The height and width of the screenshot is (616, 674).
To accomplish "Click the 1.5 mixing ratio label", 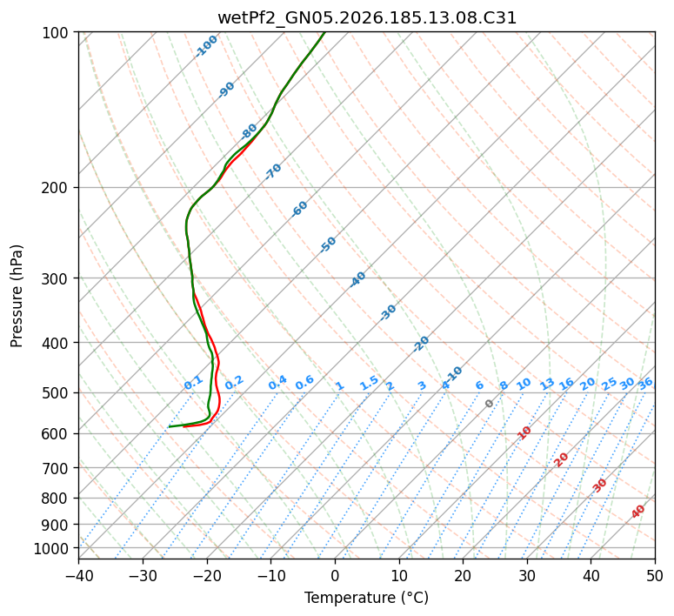I will click(x=370, y=383).
